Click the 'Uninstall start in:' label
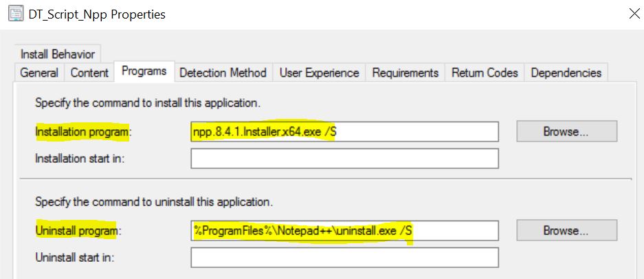Image resolution: width=644 pixels, height=279 pixels. pos(75,258)
